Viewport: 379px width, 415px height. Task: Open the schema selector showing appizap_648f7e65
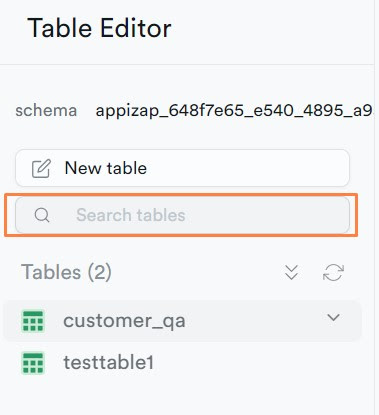[x=234, y=111]
